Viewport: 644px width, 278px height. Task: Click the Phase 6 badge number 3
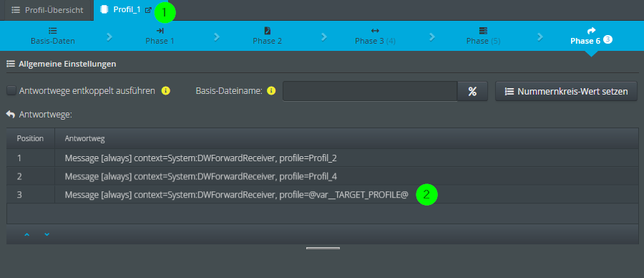point(608,39)
